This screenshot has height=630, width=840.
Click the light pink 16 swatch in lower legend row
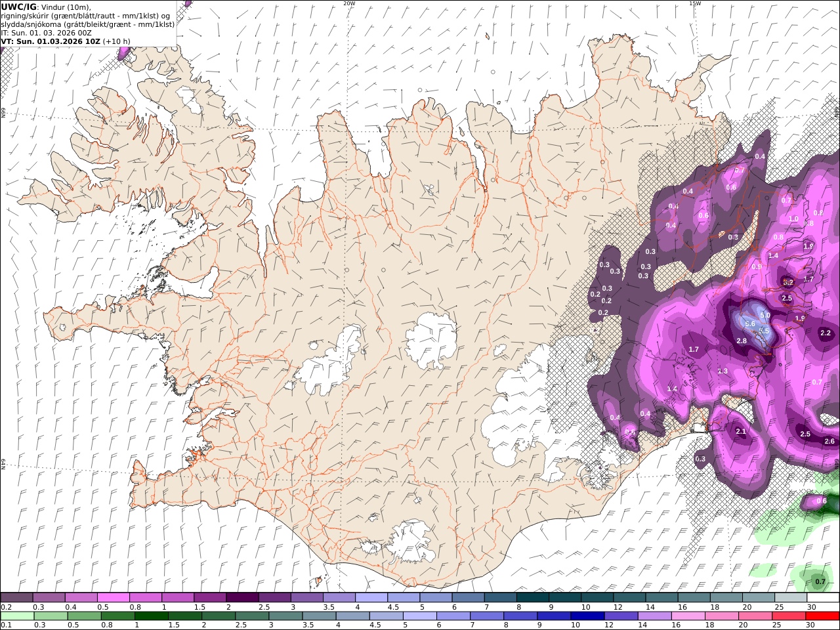(x=688, y=616)
